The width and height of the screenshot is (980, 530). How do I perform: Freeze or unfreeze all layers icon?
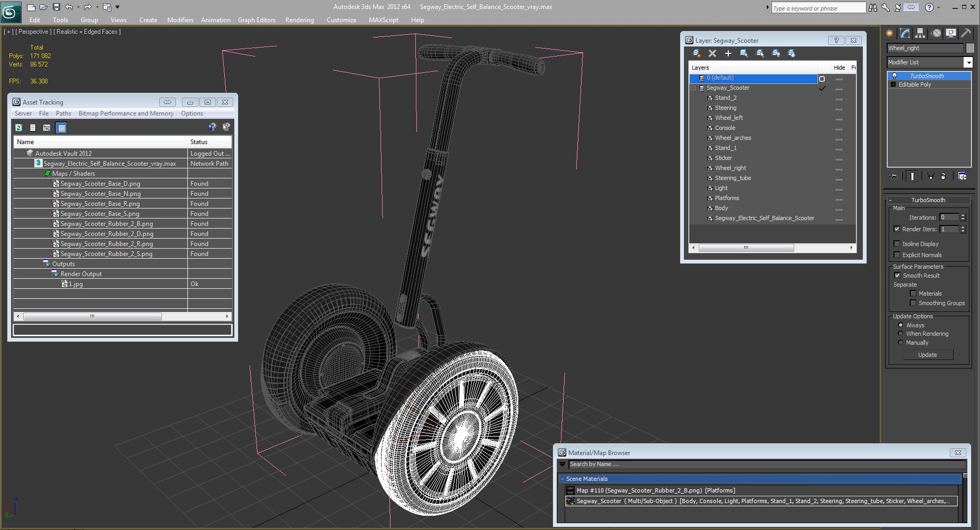(x=792, y=53)
